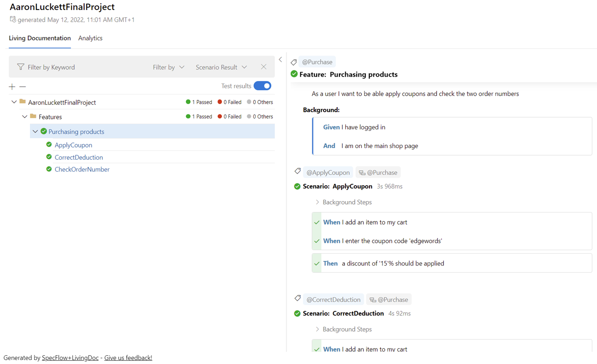Open the Filter by dropdown
597x364 pixels.
[169, 67]
